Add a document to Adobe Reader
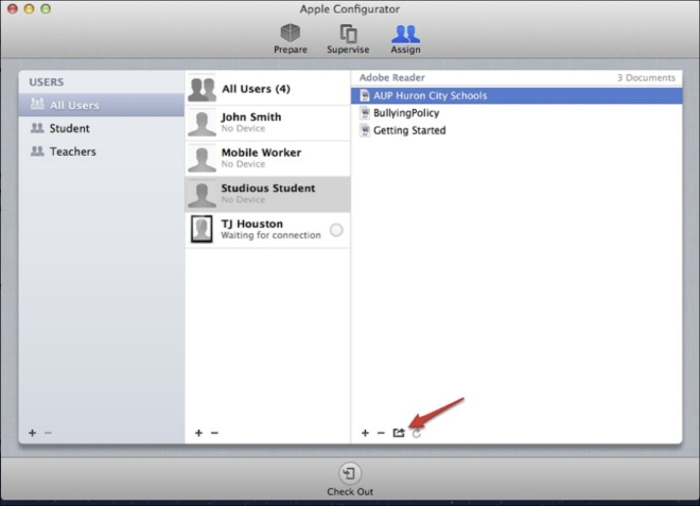Image resolution: width=700 pixels, height=506 pixels. pyautogui.click(x=365, y=433)
